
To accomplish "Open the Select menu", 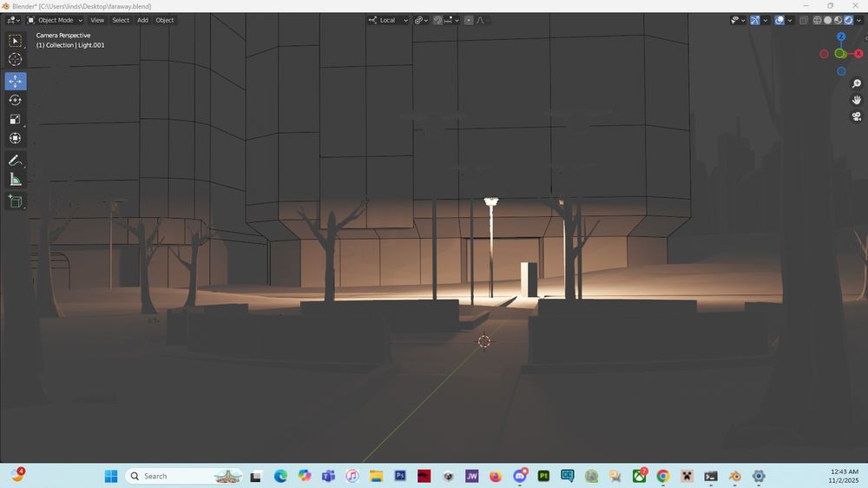I will coord(121,20).
